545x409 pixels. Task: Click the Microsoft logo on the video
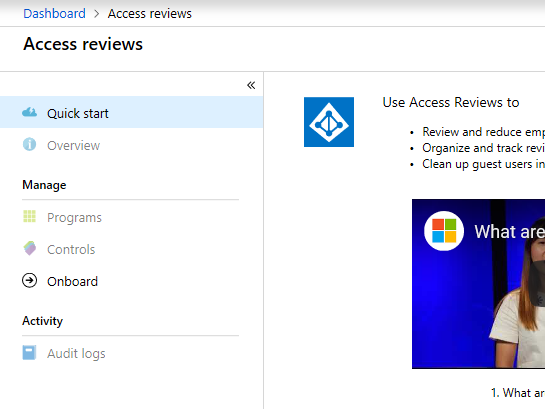pyautogui.click(x=444, y=231)
